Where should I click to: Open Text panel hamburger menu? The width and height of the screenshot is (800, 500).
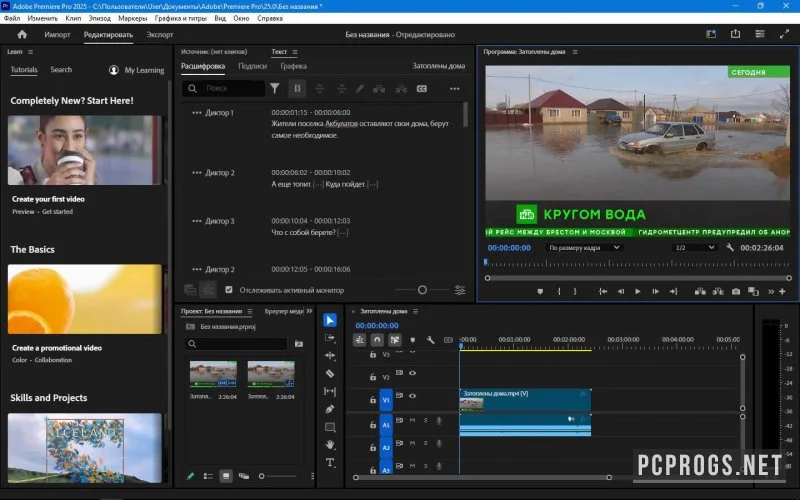[295, 52]
